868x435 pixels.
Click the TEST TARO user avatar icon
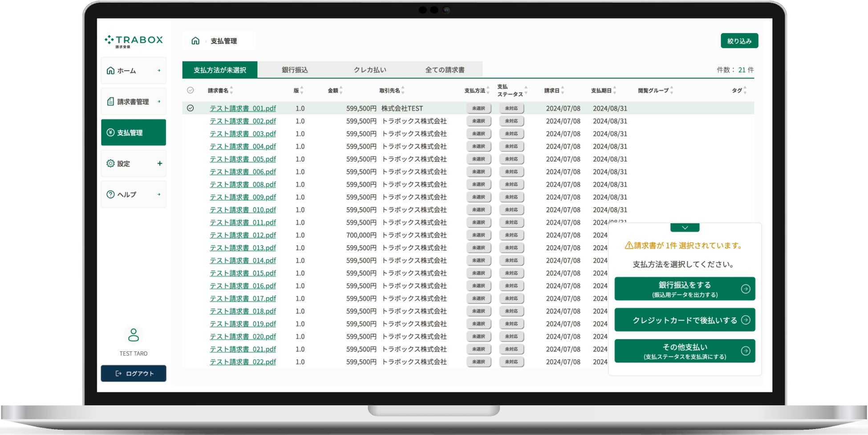133,335
